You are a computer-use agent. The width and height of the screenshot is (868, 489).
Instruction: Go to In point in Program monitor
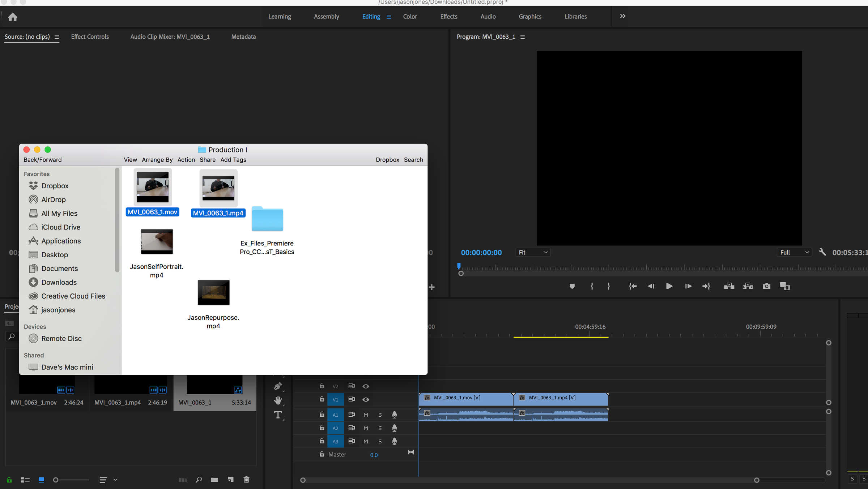633,286
